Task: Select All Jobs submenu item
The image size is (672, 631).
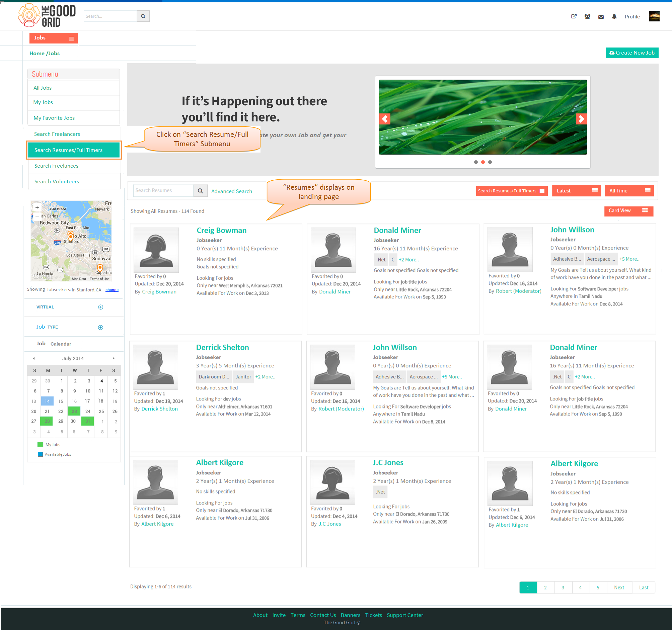Action: point(74,88)
